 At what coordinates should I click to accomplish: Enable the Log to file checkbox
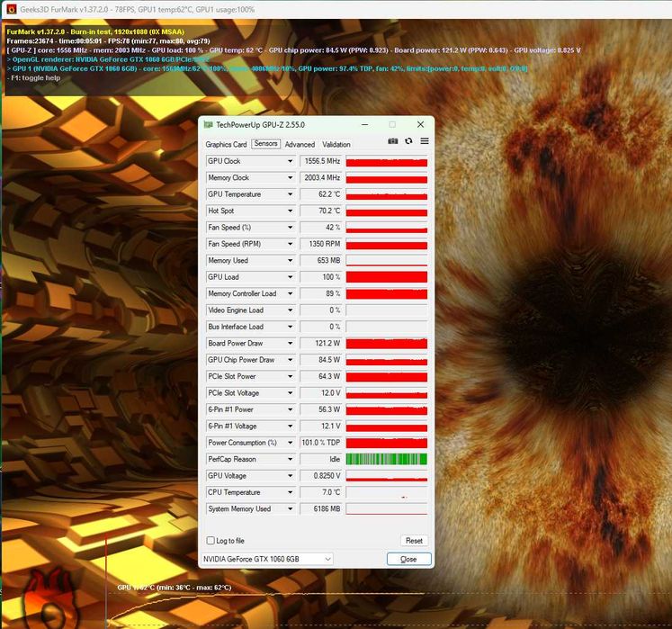point(211,540)
